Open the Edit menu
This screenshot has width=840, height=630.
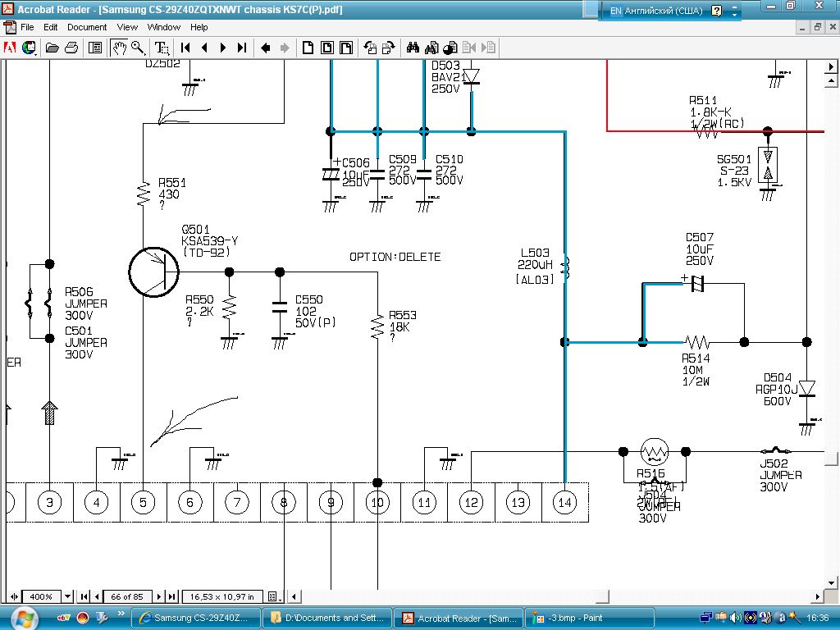(50, 27)
